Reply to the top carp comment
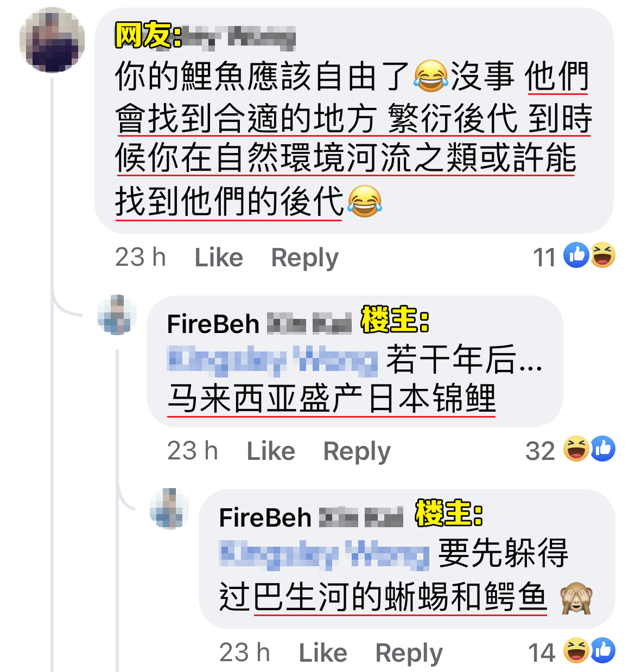This screenshot has height=672, width=635. (304, 258)
